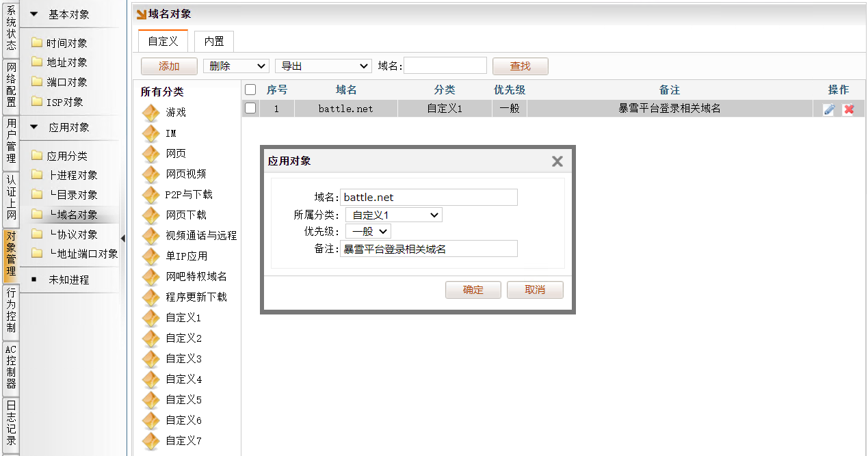
Task: Open the 导出 dropdown in toolbar
Action: [x=323, y=66]
